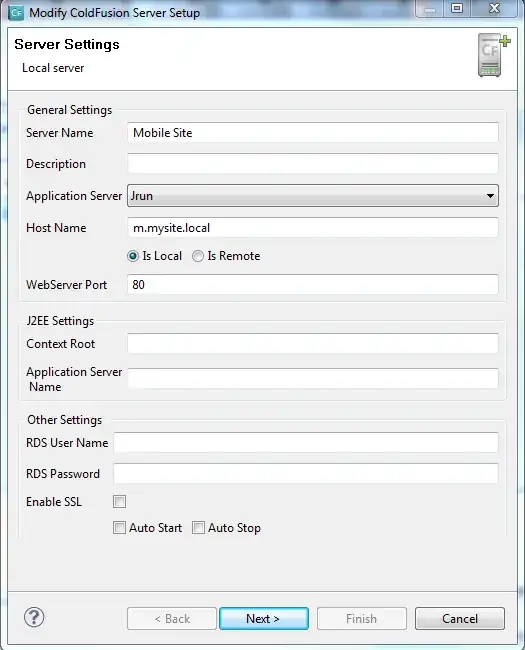Open the Application Server dropdown
This screenshot has height=650, width=525.
point(313,196)
